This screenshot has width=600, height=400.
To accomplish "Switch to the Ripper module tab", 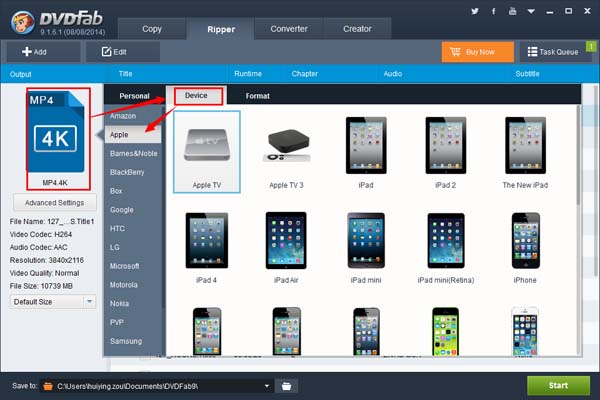I will (x=221, y=29).
